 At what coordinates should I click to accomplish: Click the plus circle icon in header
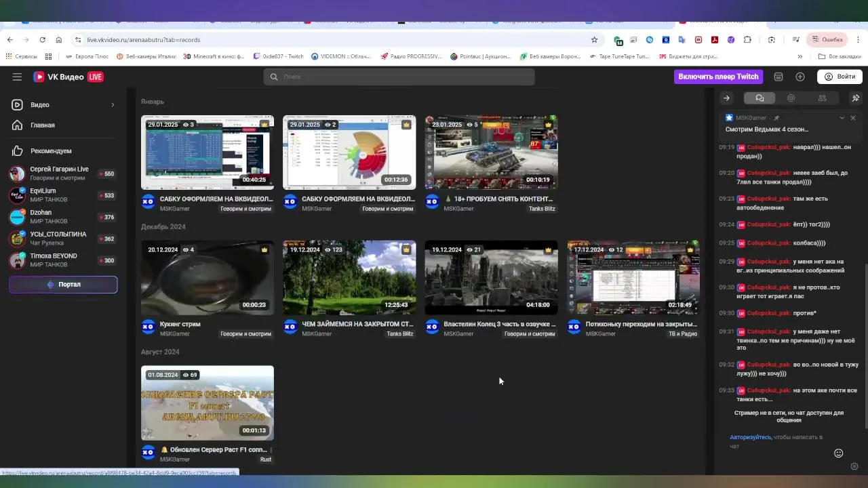pos(800,77)
